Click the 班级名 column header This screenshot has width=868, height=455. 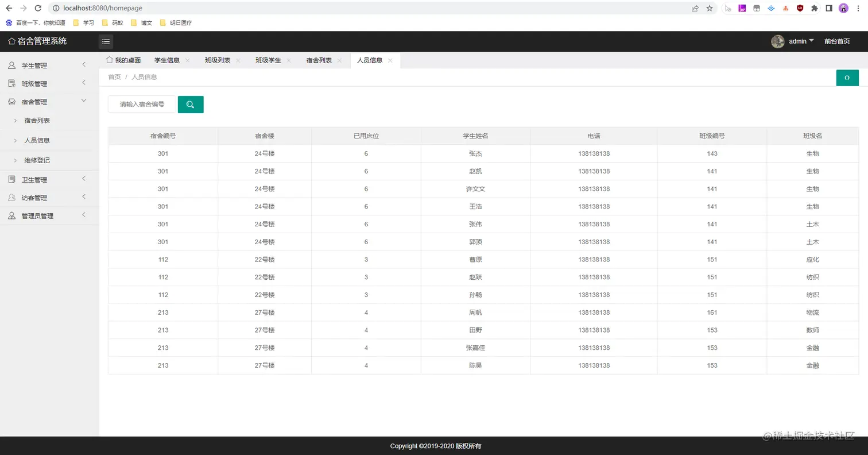pos(812,136)
